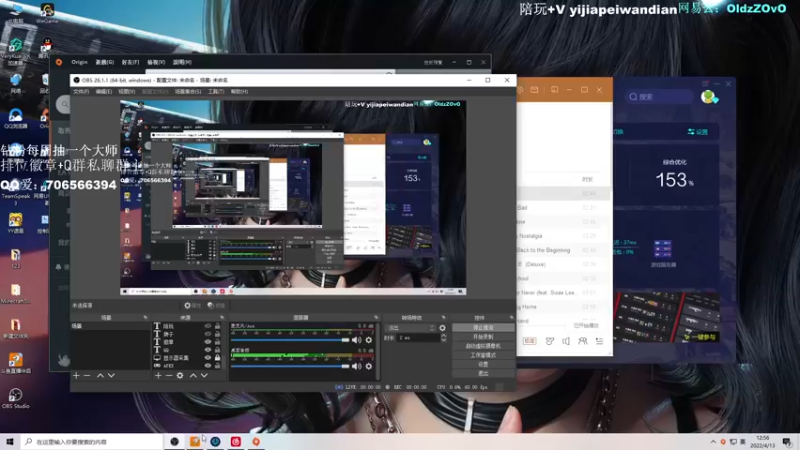This screenshot has height=450, width=800.
Task: Open OBS Help menu
Action: pyautogui.click(x=239, y=92)
